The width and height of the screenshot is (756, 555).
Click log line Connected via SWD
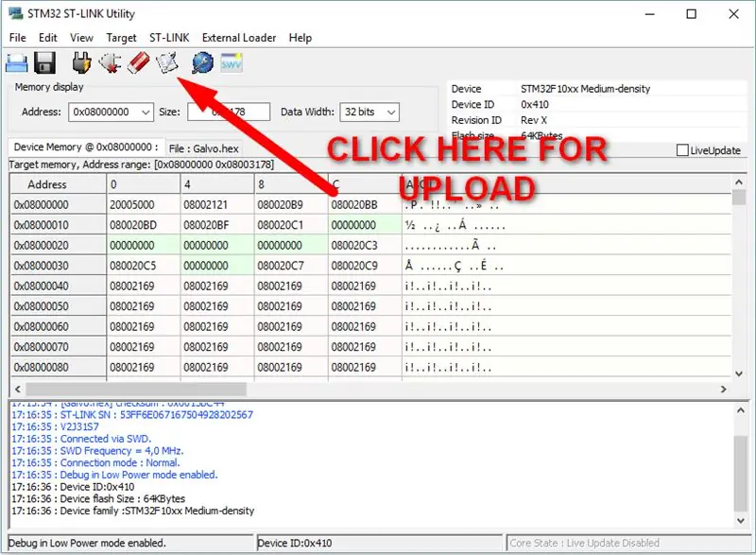pos(81,439)
